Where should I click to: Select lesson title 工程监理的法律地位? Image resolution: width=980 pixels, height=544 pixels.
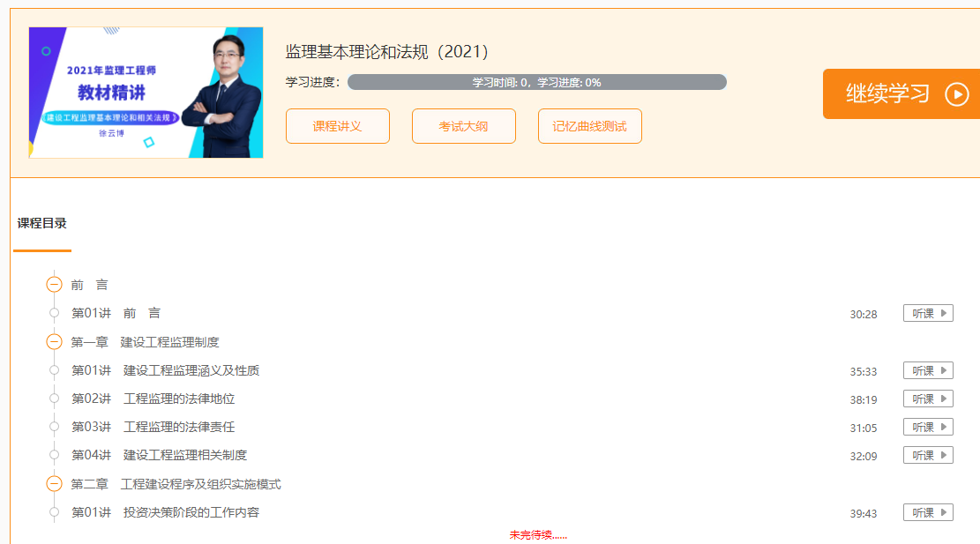pos(179,399)
